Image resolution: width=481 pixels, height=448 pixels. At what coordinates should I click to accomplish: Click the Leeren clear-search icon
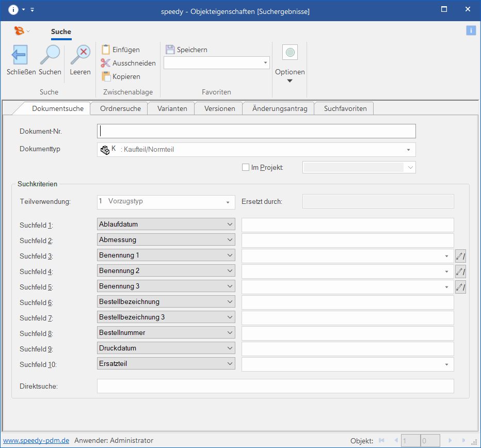(80, 55)
